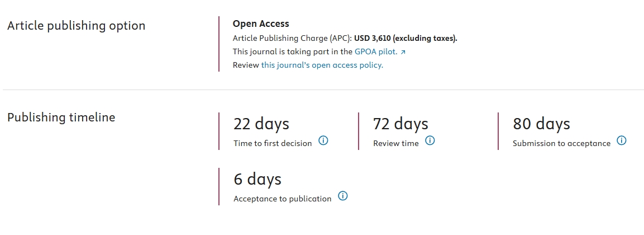Viewport: 644px width, 235px height.
Task: Click the Open Access heading
Action: tap(261, 24)
